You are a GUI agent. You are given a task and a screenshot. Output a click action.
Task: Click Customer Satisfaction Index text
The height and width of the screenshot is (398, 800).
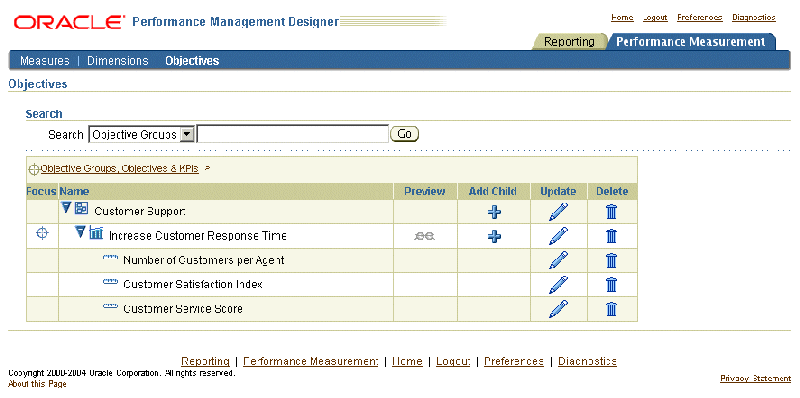(193, 284)
